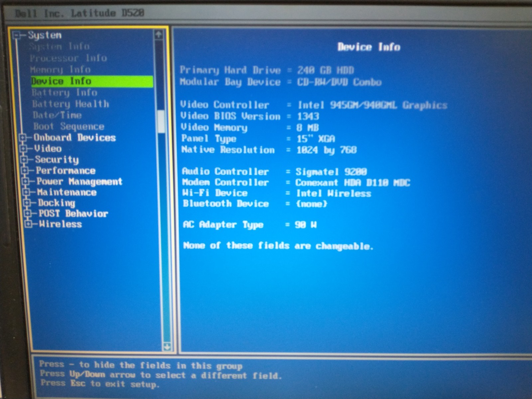Viewport: 532px width, 399px height.
Task: Click the Bluetooth Device {none} value
Action: pyautogui.click(x=312, y=204)
